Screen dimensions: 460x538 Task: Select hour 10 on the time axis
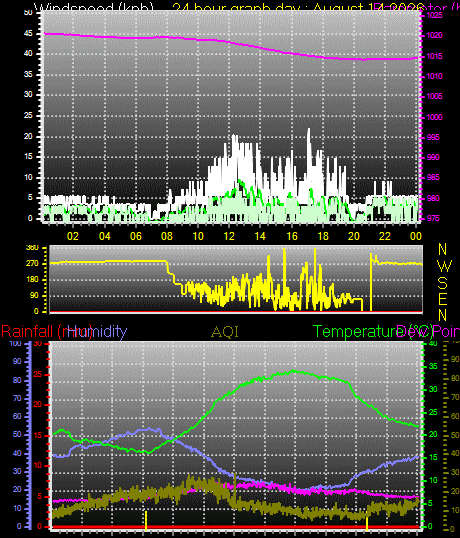[198, 236]
